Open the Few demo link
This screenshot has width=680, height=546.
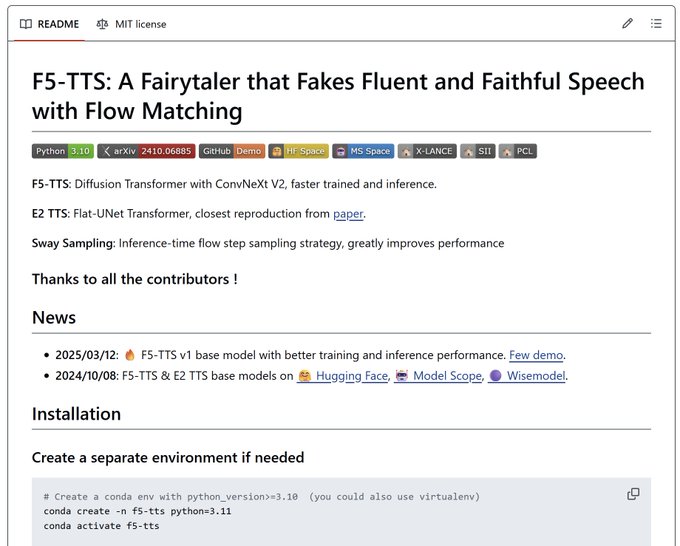click(x=536, y=355)
